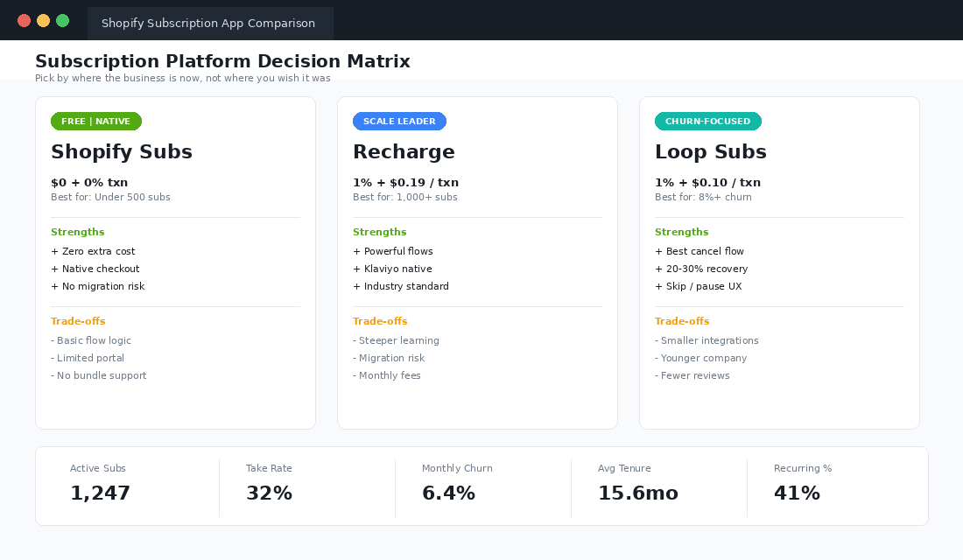Click '+ No migration risk' item
The width and height of the screenshot is (963, 560).
[x=98, y=286]
